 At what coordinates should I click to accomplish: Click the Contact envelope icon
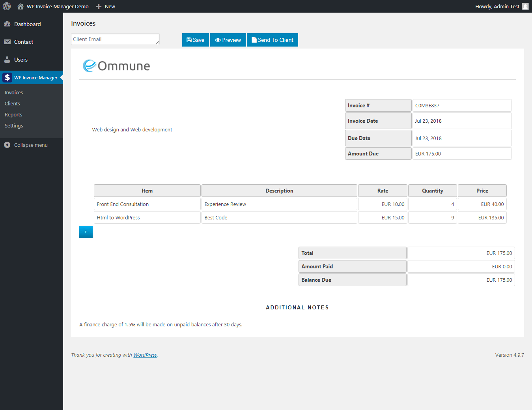(7, 42)
